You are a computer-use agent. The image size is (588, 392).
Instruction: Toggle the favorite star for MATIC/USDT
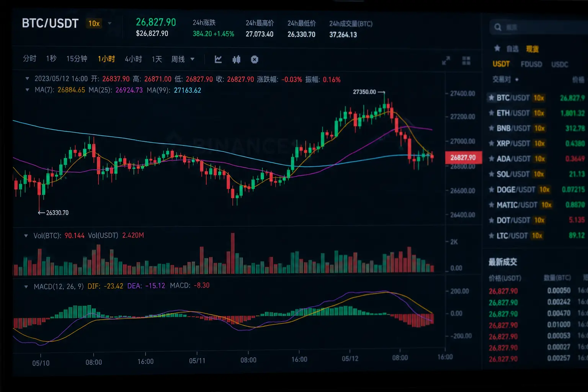point(492,205)
